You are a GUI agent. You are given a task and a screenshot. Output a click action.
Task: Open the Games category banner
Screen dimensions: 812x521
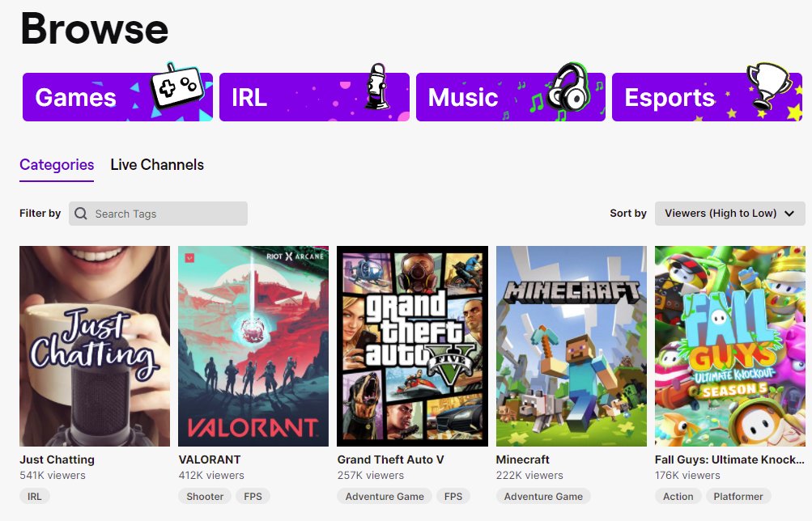pos(117,97)
